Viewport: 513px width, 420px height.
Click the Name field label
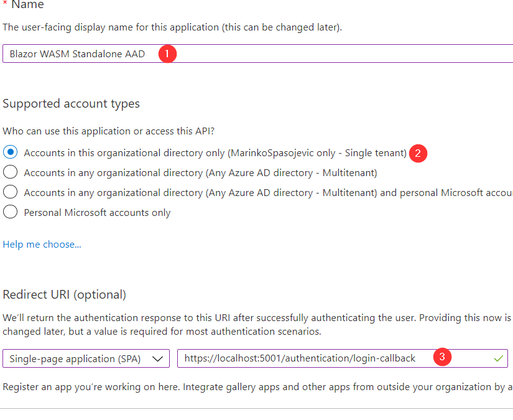pyautogui.click(x=28, y=5)
